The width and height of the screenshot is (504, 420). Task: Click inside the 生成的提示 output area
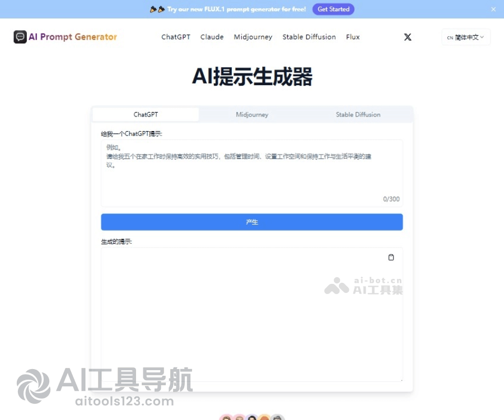point(251,314)
